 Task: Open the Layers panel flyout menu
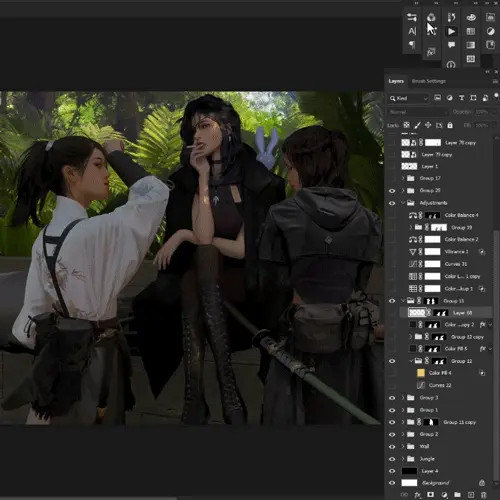click(x=495, y=81)
